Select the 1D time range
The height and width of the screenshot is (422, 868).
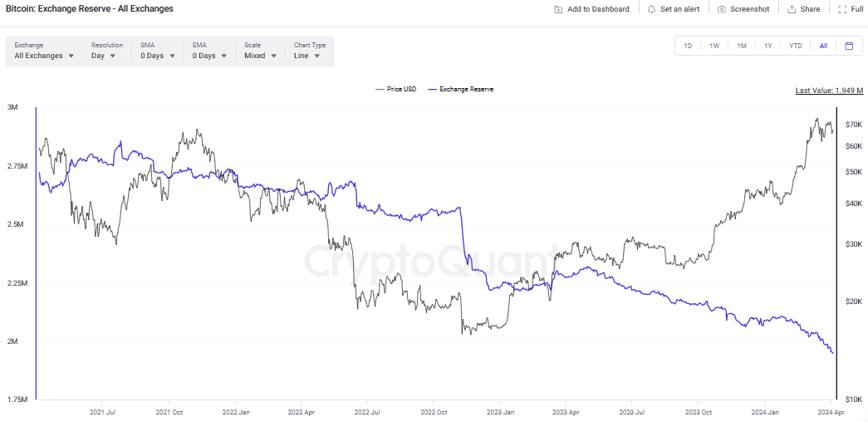coord(688,46)
